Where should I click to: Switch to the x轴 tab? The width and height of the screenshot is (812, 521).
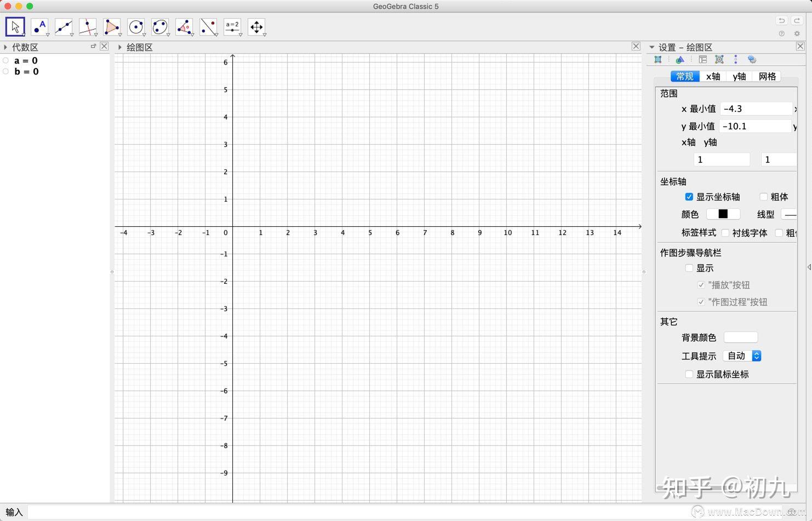(713, 77)
